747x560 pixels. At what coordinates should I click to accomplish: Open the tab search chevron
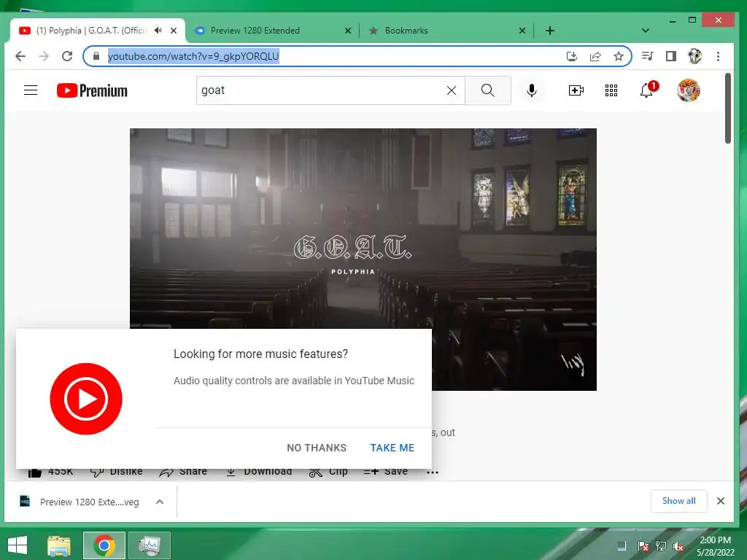click(646, 31)
